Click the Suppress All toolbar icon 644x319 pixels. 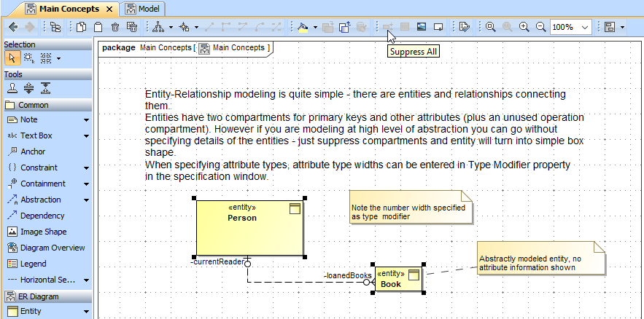pos(387,27)
